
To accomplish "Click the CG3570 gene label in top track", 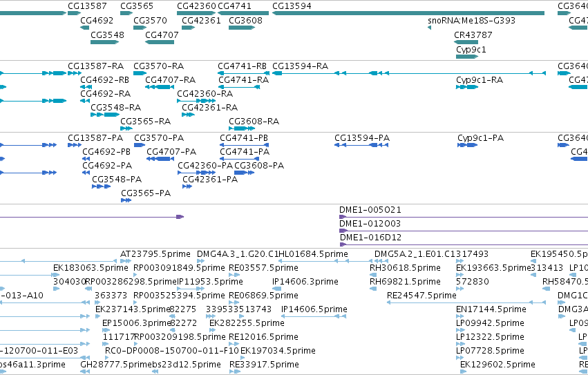I will (x=150, y=21).
